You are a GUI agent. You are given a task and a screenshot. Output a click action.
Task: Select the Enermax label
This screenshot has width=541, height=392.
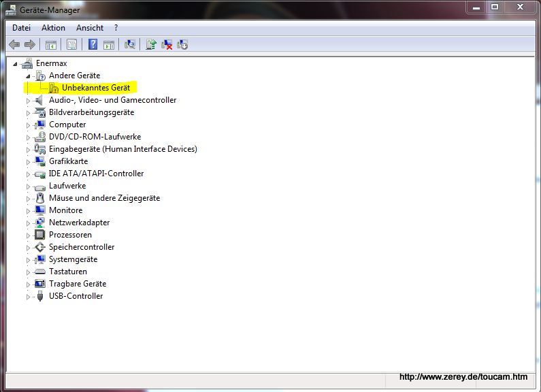coord(52,63)
